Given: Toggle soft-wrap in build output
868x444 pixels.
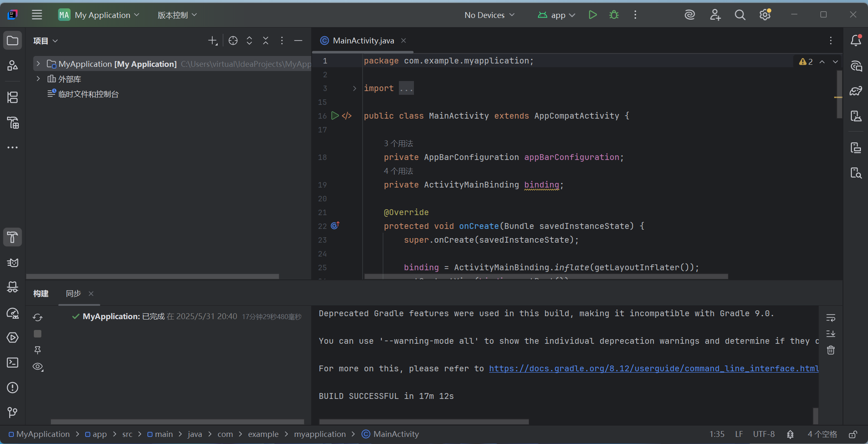Looking at the screenshot, I should pos(830,318).
